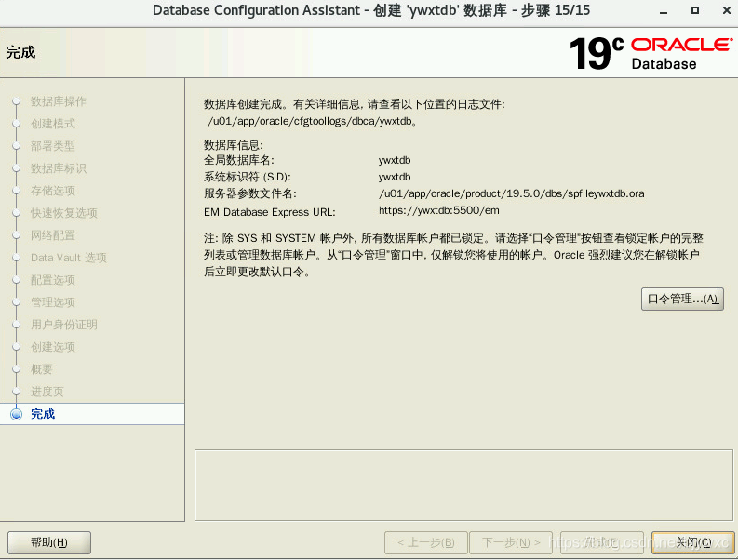Click the Oracle 19c Database logo
This screenshot has height=560, width=738.
tap(651, 53)
